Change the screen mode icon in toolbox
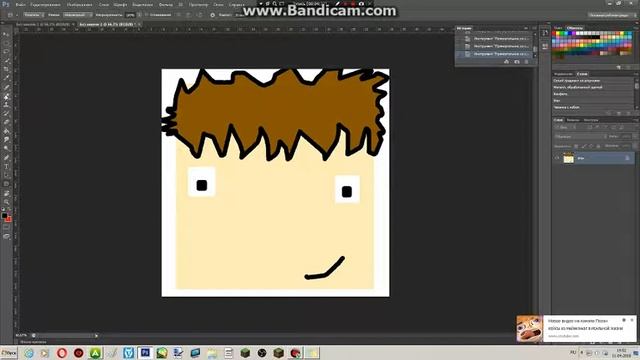This screenshot has height=360, width=640. tap(6, 236)
